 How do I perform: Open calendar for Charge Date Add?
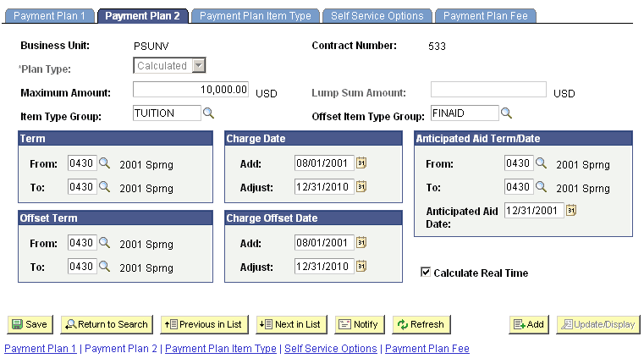click(x=361, y=163)
